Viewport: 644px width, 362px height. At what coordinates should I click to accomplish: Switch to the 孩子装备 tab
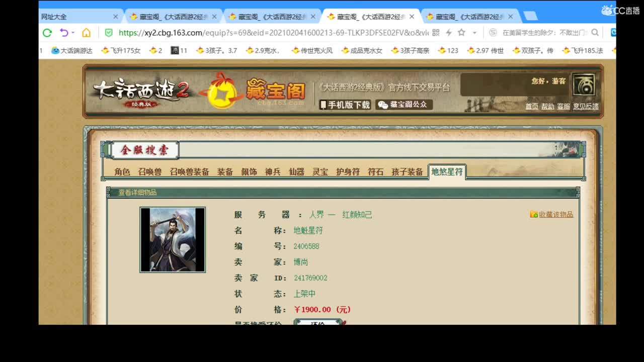pos(407,172)
